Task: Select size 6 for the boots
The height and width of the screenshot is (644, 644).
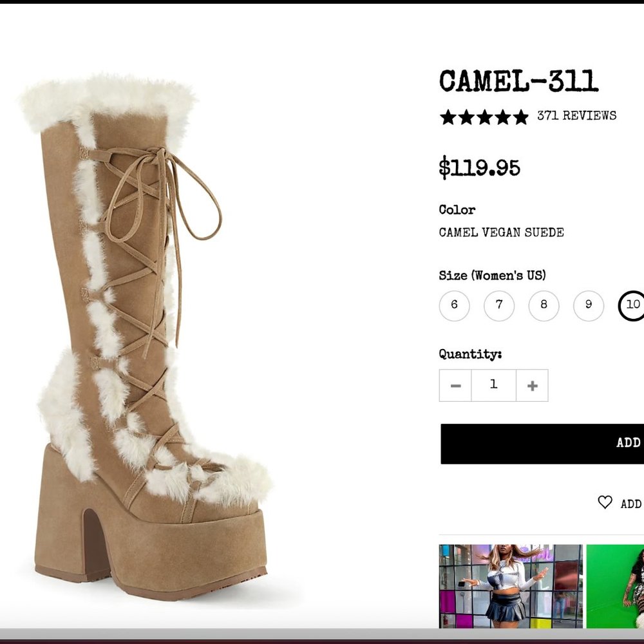Action: point(455,306)
